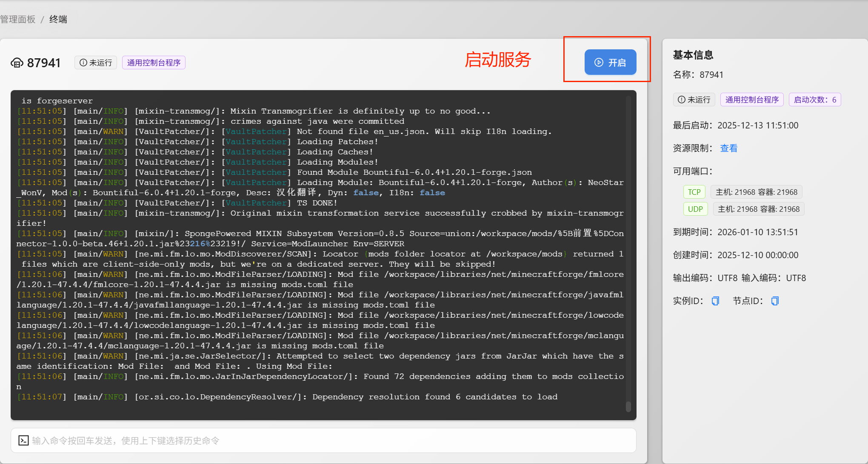Click 未运行 status tag in 基本信息 panel

point(694,100)
